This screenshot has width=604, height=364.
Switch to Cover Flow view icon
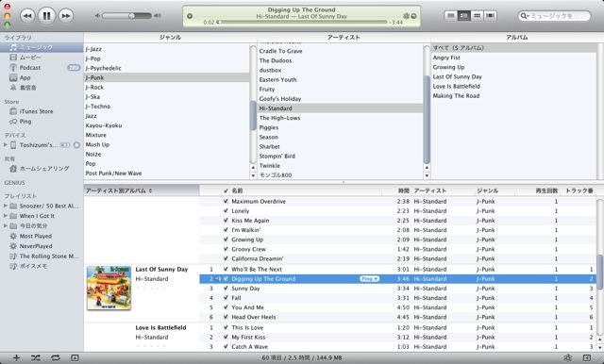tap(490, 16)
